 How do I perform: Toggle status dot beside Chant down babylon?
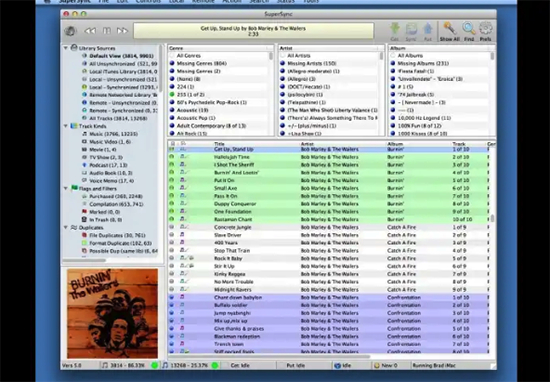(x=172, y=297)
